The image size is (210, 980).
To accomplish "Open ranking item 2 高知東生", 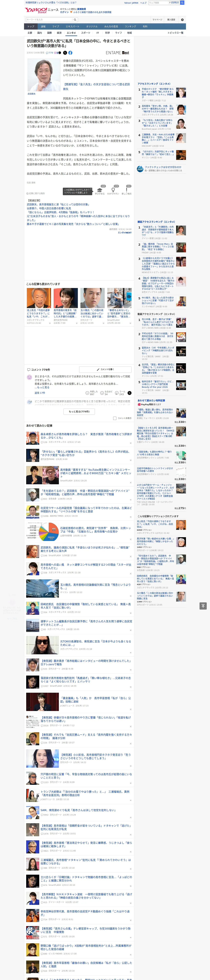I will coord(157,109).
